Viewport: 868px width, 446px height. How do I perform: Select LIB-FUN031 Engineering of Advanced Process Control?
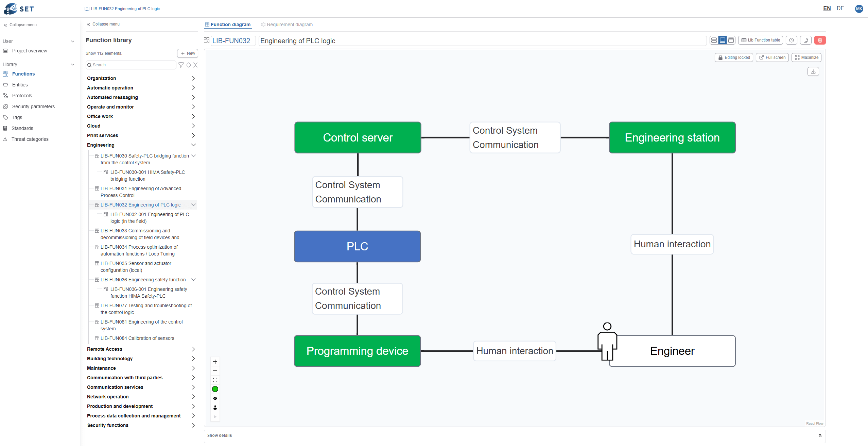pyautogui.click(x=141, y=192)
